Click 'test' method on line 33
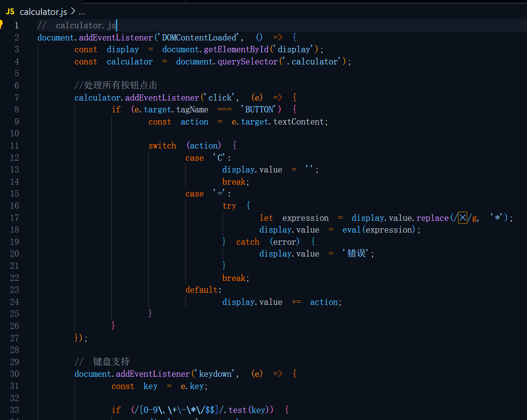This screenshot has width=527, height=420. click(237, 410)
